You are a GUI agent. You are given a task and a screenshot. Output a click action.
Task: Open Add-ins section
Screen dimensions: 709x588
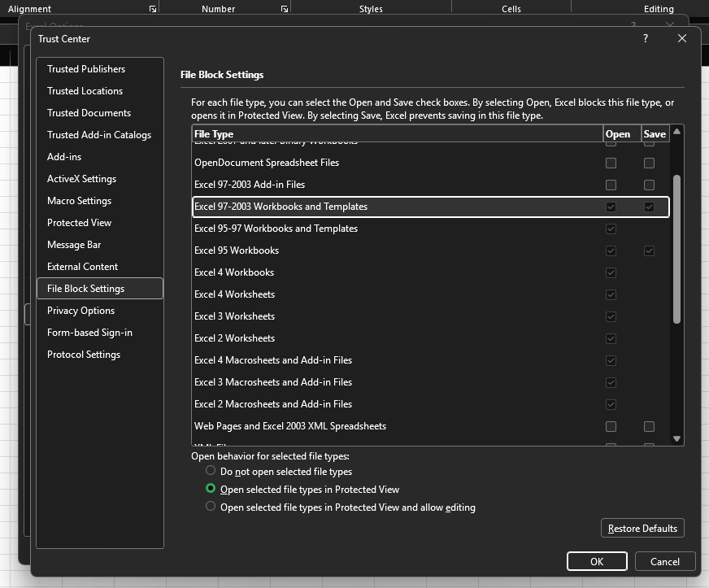[x=100, y=156]
